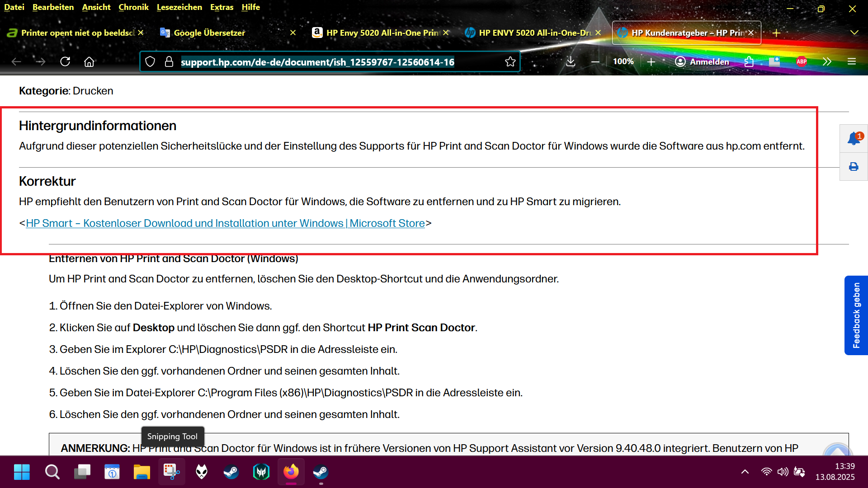This screenshot has height=488, width=868.
Task: Click Anmelden account button
Action: tap(702, 61)
